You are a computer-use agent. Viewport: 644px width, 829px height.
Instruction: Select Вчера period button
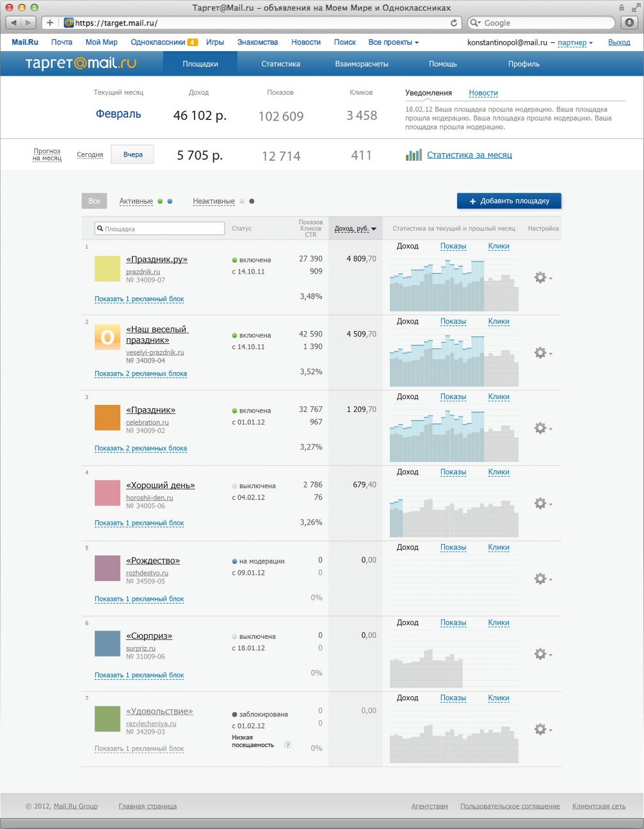pos(133,154)
